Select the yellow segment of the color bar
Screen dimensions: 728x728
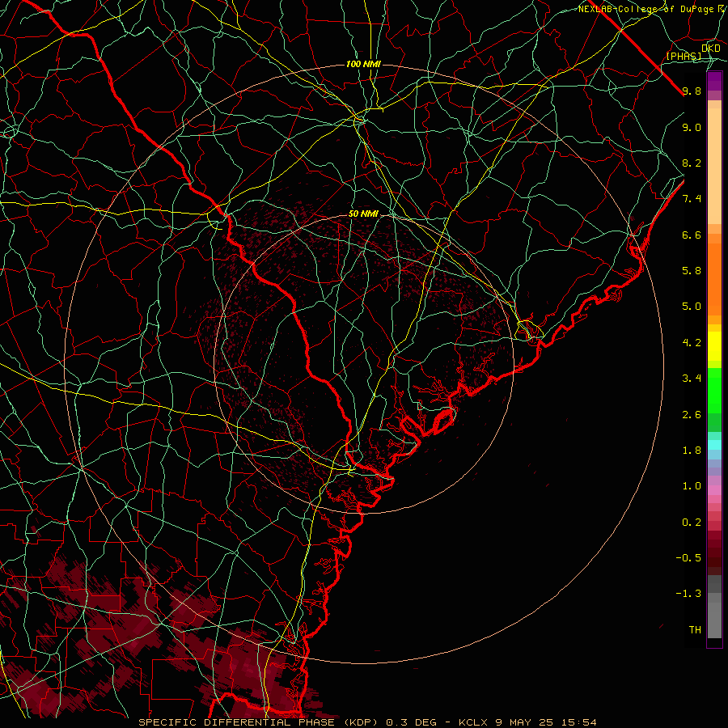tap(714, 346)
